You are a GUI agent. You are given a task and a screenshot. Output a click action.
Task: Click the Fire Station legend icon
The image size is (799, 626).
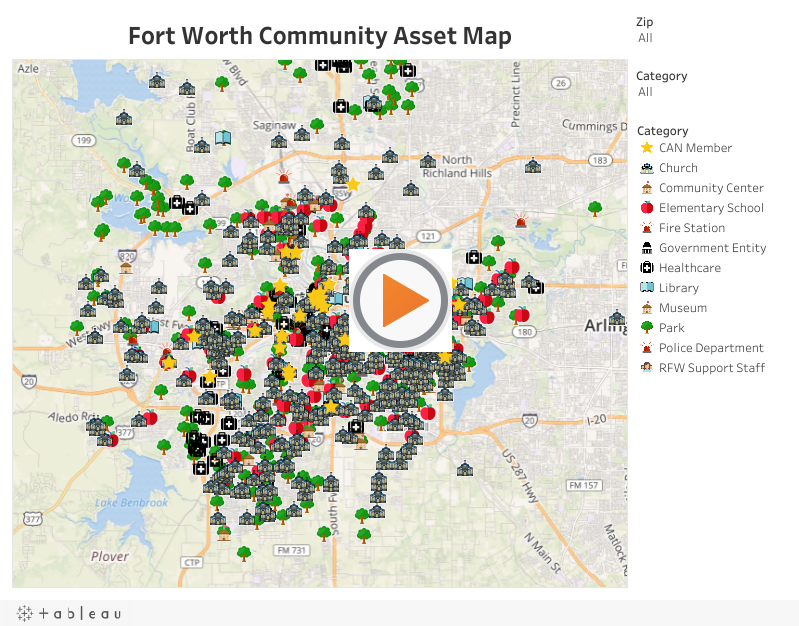click(647, 228)
